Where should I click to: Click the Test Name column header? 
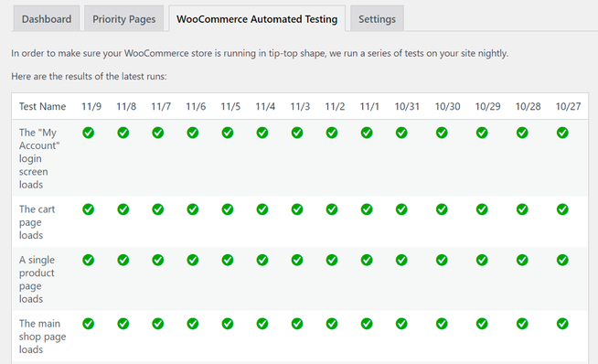[x=42, y=106]
